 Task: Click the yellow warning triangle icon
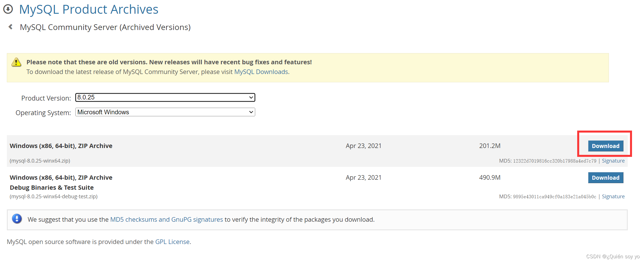coord(16,62)
